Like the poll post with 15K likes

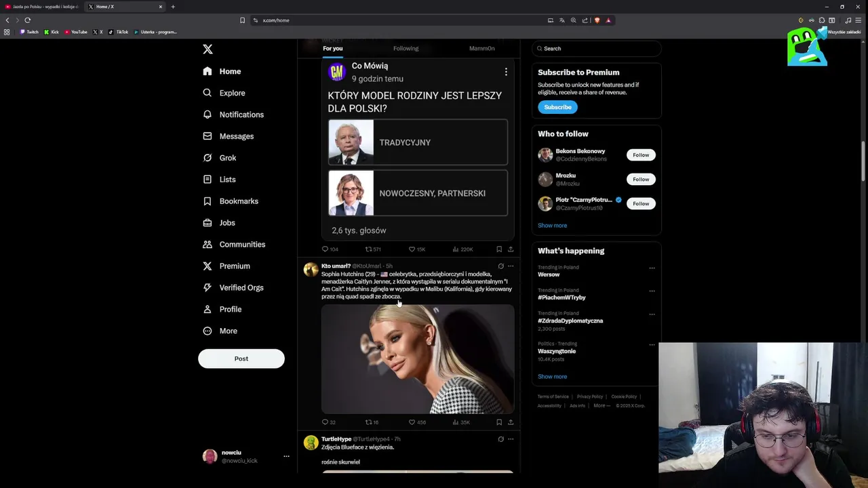(x=412, y=249)
